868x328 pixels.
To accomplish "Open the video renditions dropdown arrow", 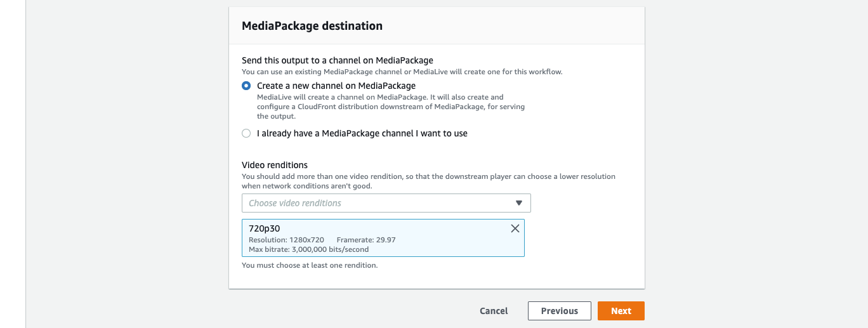I will [x=518, y=203].
